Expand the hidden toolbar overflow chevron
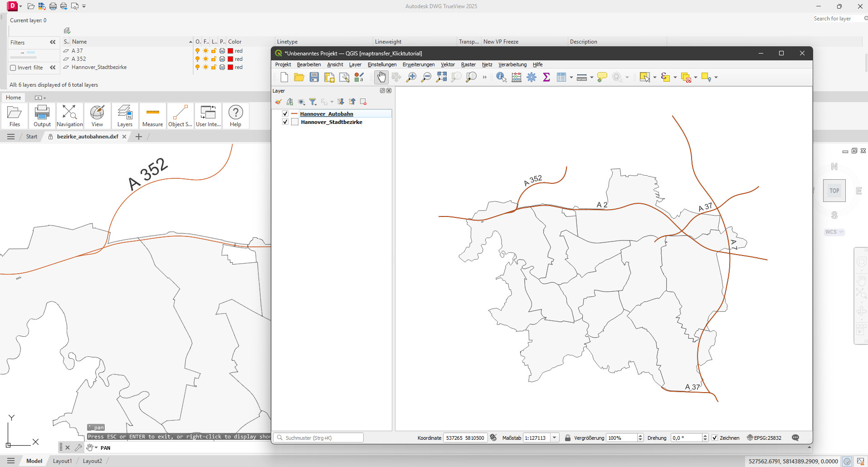The width and height of the screenshot is (868, 467). 484,77
